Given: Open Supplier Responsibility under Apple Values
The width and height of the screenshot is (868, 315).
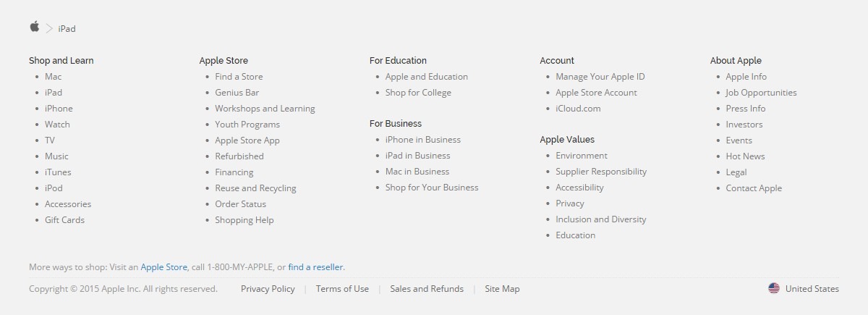Looking at the screenshot, I should [x=601, y=172].
